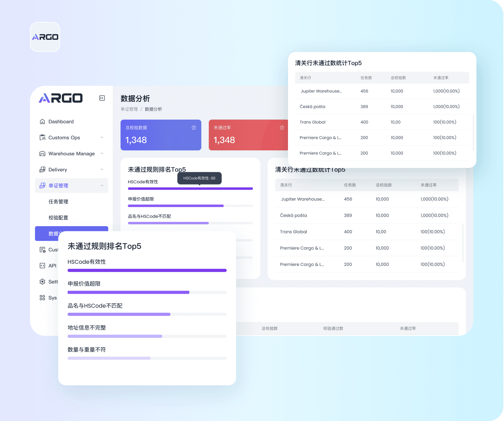
Task: Click the Customs Ops clipboard icon
Action: (x=42, y=138)
